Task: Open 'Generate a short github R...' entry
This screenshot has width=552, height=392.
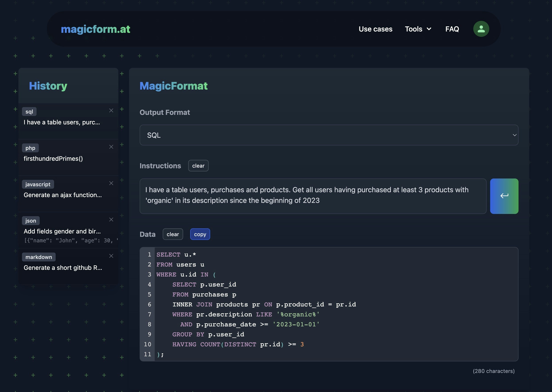Action: [x=63, y=268]
